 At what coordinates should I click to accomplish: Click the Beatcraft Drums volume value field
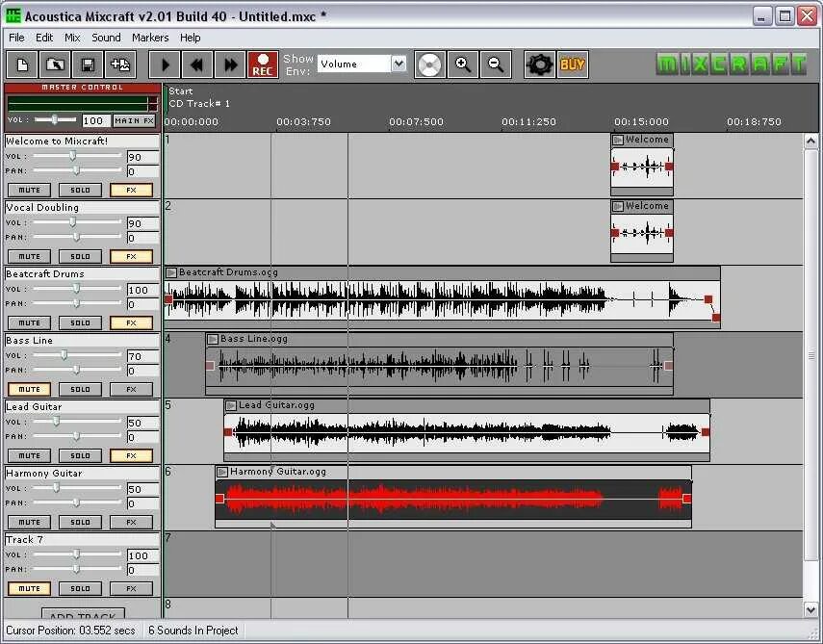tap(142, 290)
